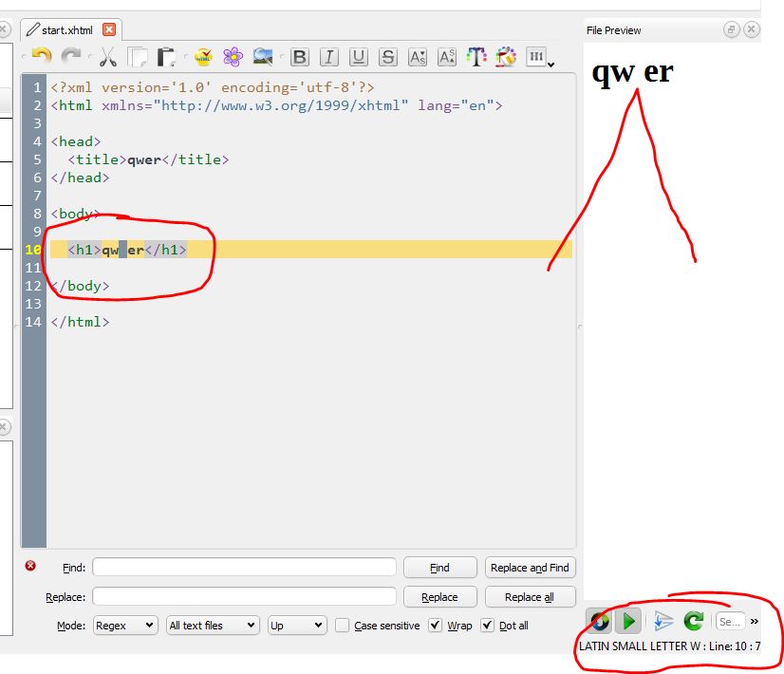Click the Replace button
This screenshot has width=784, height=674.
(x=440, y=596)
